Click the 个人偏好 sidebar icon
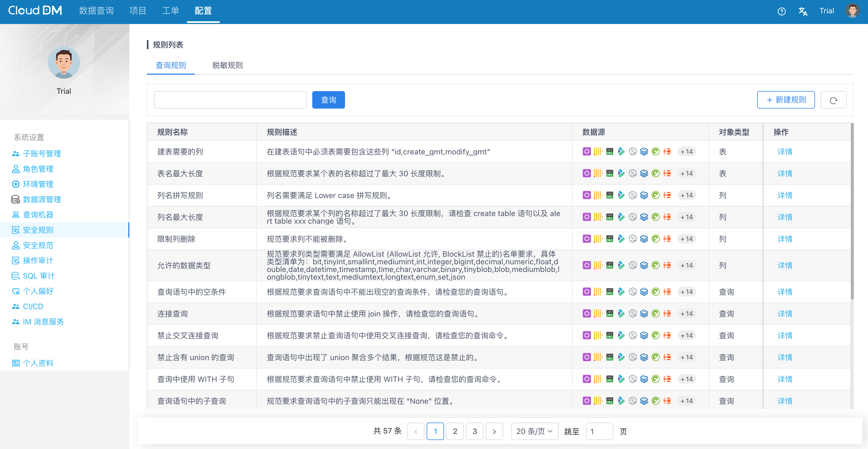 pos(16,291)
